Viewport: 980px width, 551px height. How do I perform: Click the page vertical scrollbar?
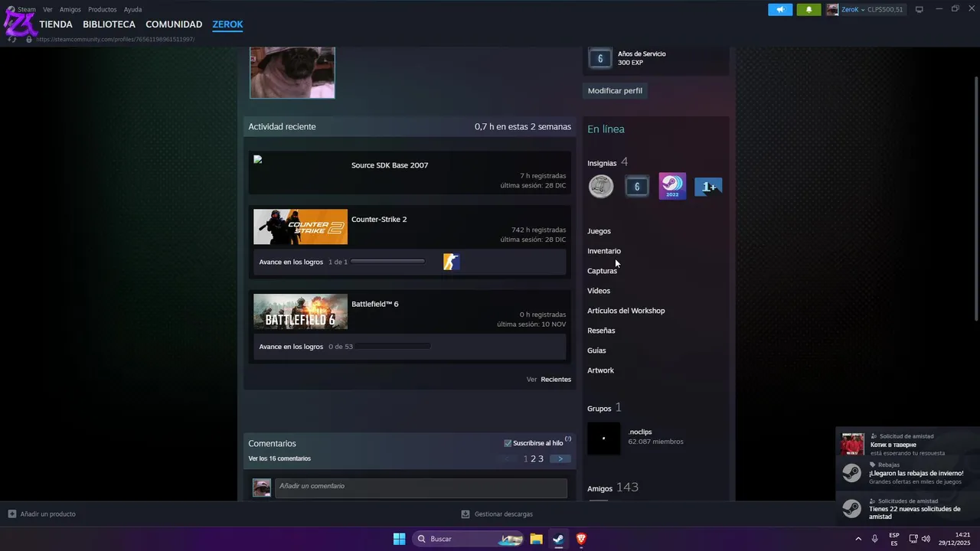[975, 199]
